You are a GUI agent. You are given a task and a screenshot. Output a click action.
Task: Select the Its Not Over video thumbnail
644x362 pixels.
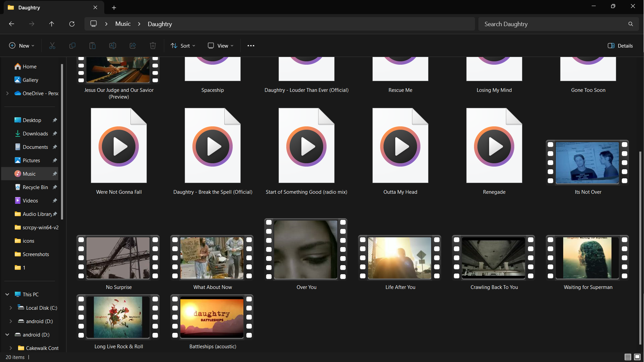[588, 163]
